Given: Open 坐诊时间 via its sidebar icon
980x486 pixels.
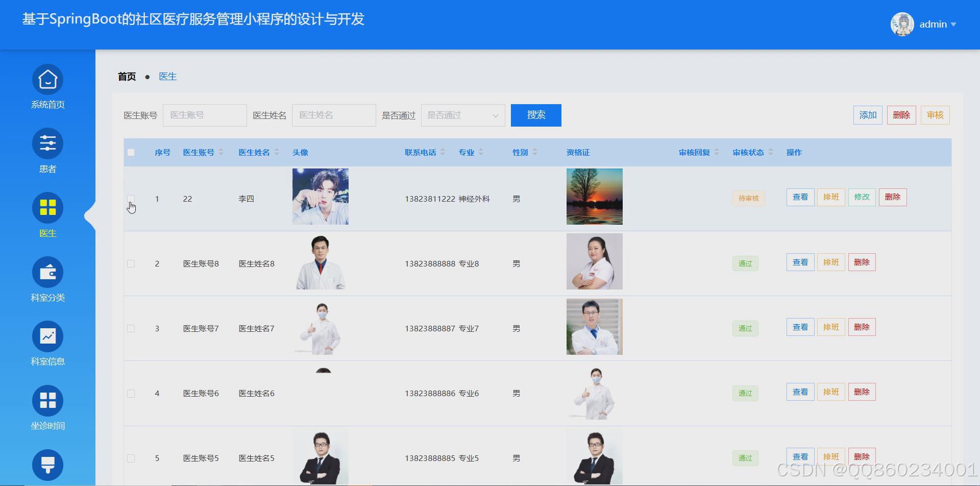Looking at the screenshot, I should point(47,401).
